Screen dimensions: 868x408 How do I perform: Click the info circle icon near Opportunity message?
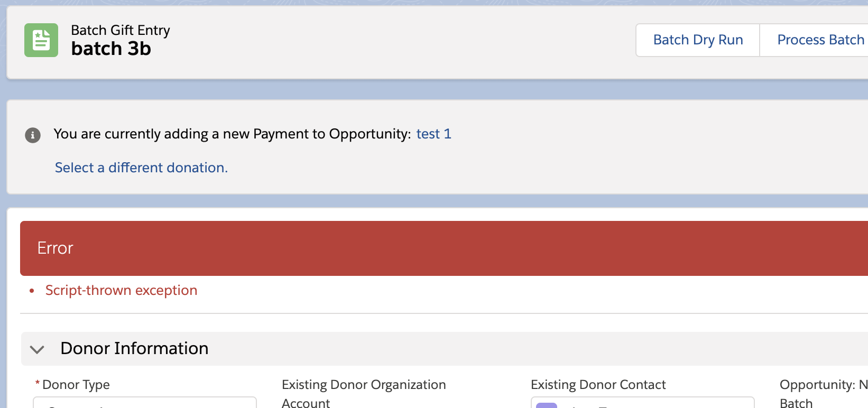[x=33, y=135]
